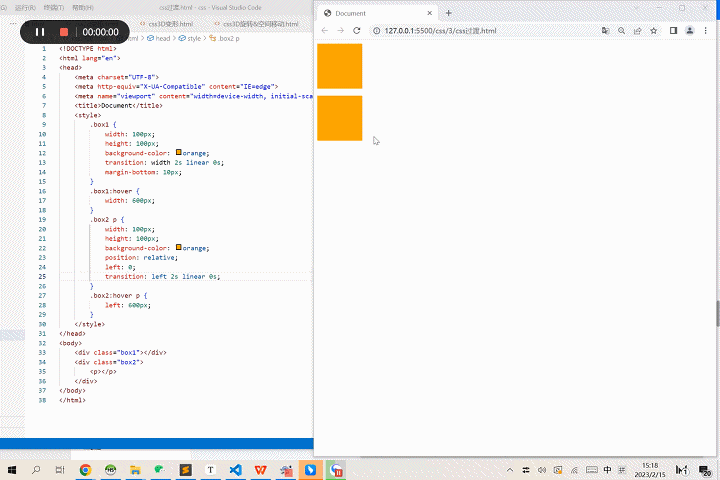This screenshot has width=720, height=480.
Task: Stop the recording with the red square
Action: click(64, 32)
